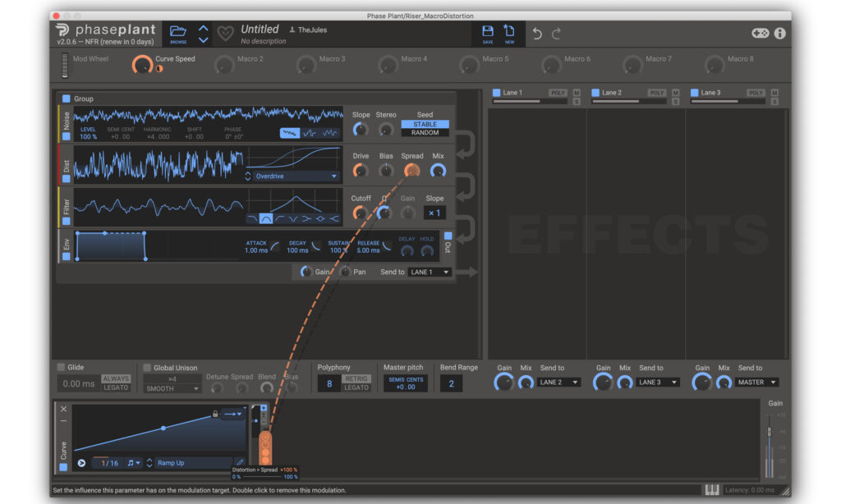
Task: Open Lane 3 Send to MASTER dropdown
Action: coord(756,383)
